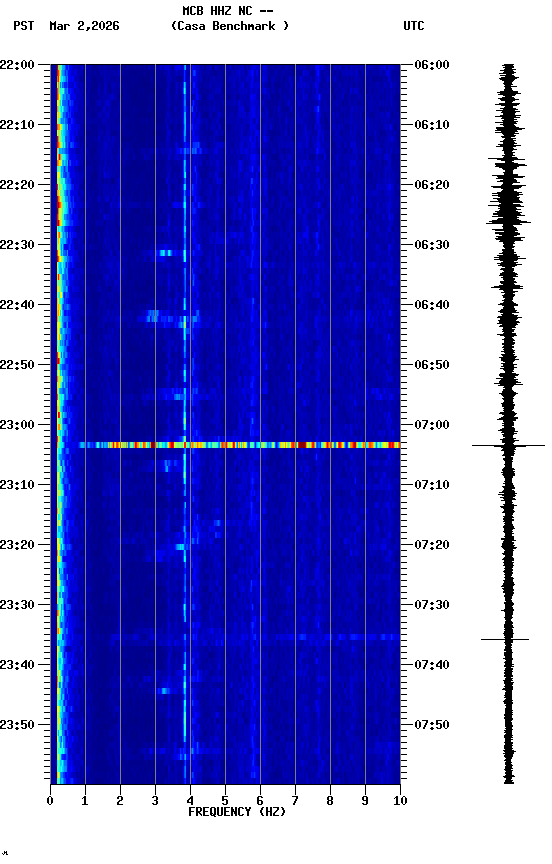Click the 3.3 Hz energy burst near 22:31
The width and height of the screenshot is (552, 864).
click(165, 253)
